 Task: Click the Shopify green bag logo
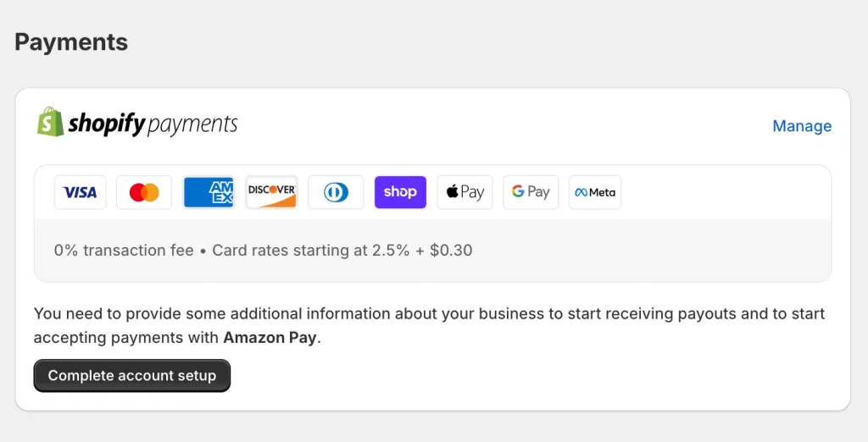pyautogui.click(x=50, y=123)
